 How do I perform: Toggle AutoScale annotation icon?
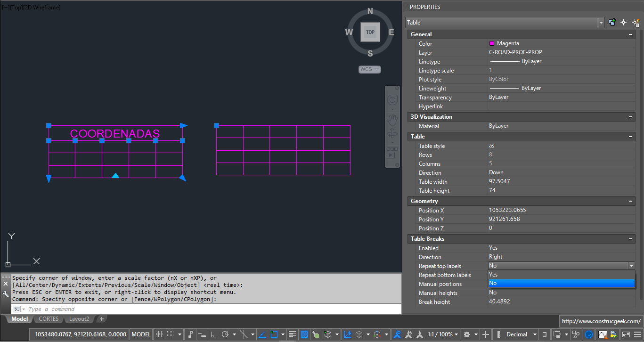pos(409,334)
